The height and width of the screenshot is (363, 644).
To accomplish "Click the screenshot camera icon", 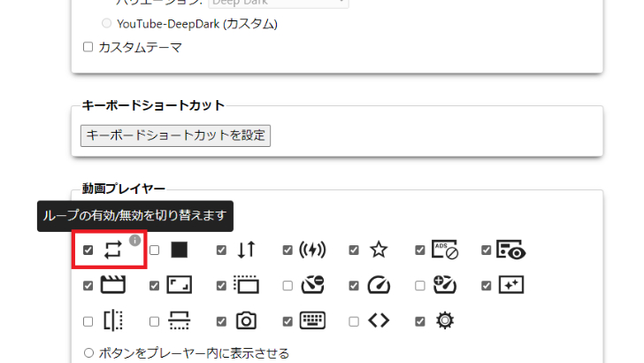I will [246, 321].
